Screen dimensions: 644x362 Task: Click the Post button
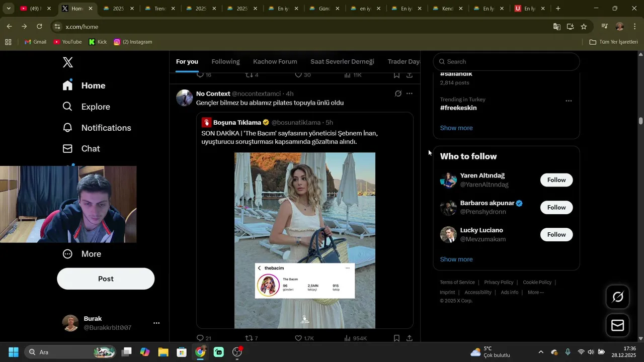(x=106, y=279)
